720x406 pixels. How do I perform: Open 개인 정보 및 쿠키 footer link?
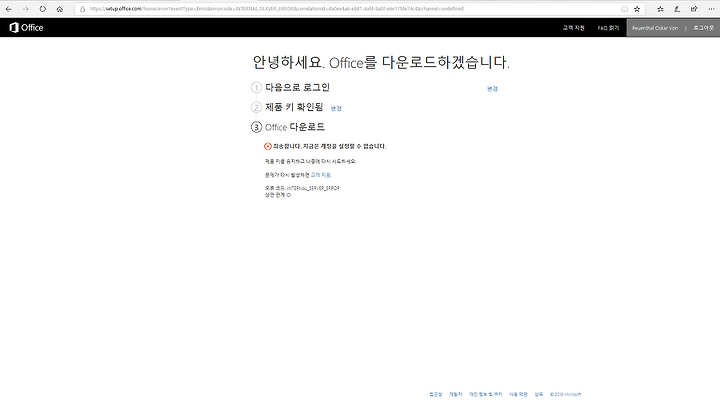click(485, 395)
